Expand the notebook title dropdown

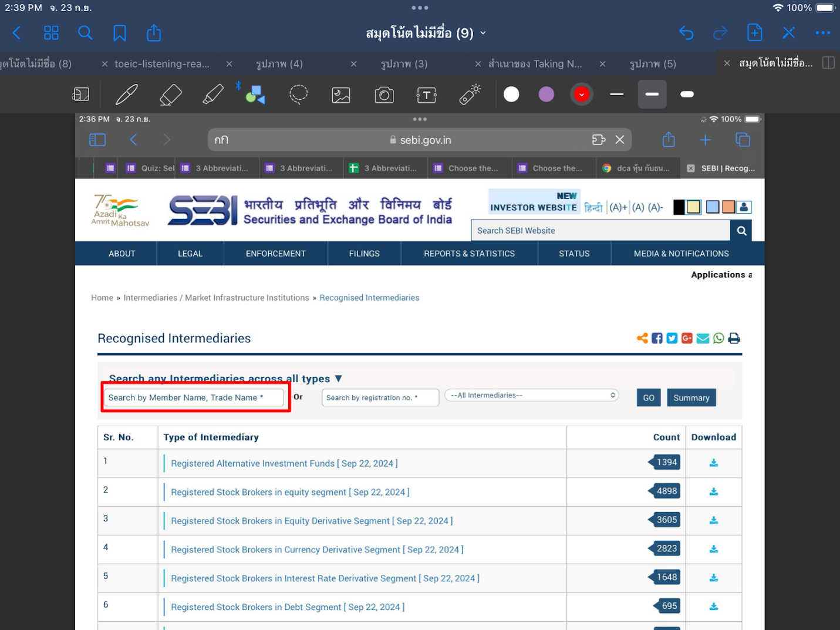(483, 33)
